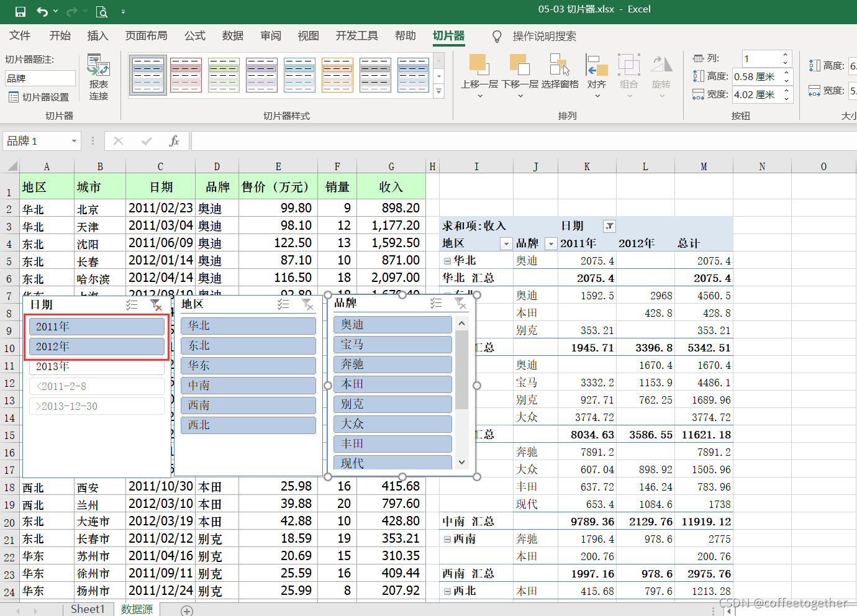The width and height of the screenshot is (857, 616).
Task: Expand the slicer styles gallery
Action: coord(439,91)
